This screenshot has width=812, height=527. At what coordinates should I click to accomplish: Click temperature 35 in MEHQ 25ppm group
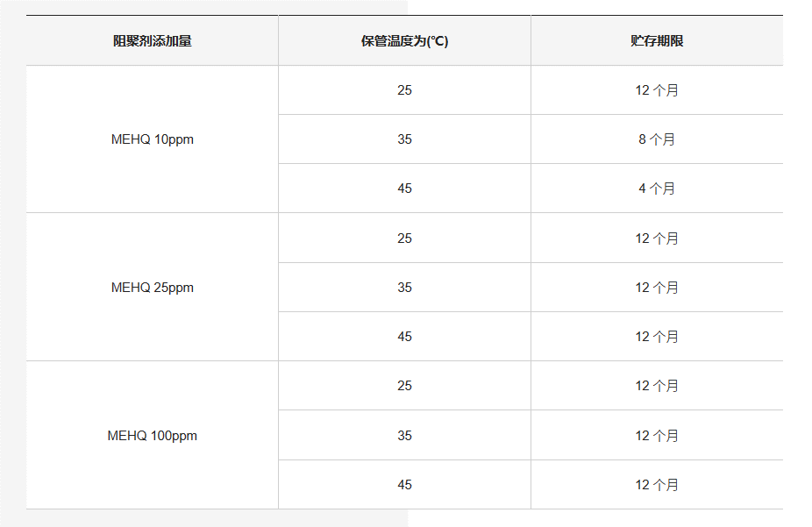[x=404, y=288]
